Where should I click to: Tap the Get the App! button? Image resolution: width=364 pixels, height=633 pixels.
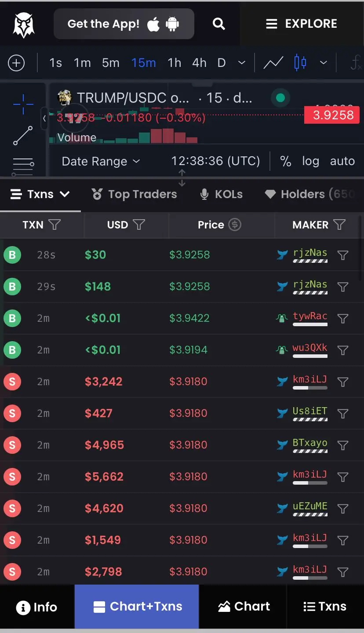(x=124, y=24)
